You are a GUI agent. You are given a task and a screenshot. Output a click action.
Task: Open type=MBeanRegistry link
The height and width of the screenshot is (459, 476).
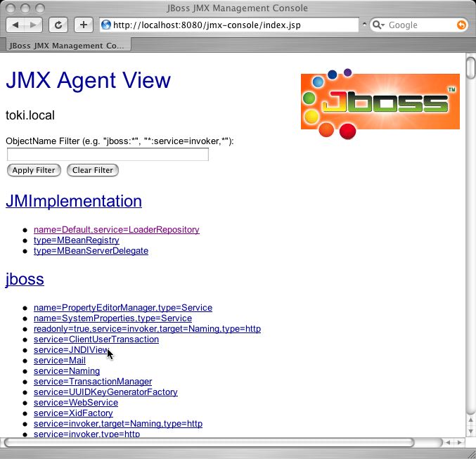[77, 240]
